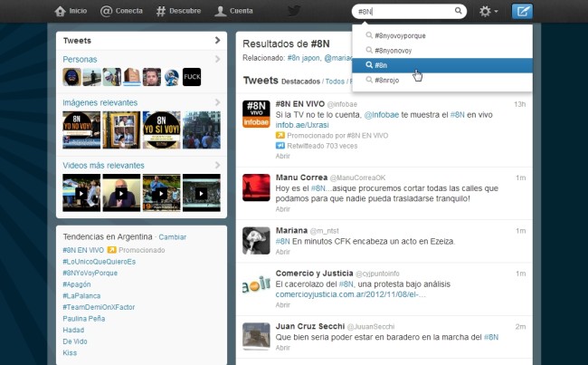Open the crowd street relevant image
The height and width of the screenshot is (365, 588).
point(202,130)
